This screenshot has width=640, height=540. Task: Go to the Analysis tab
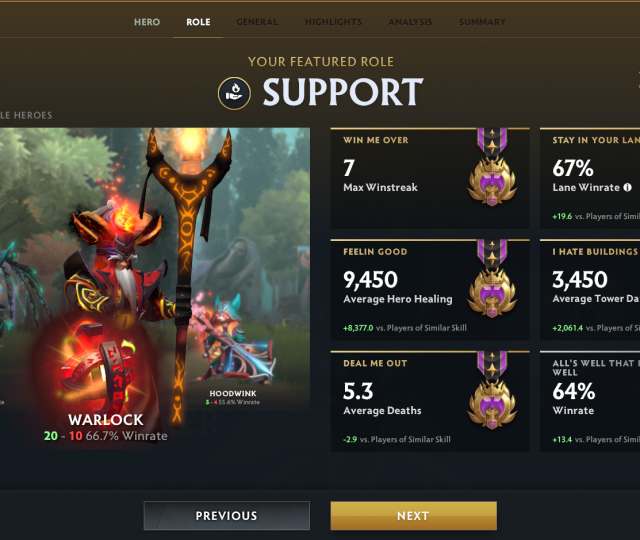(410, 22)
